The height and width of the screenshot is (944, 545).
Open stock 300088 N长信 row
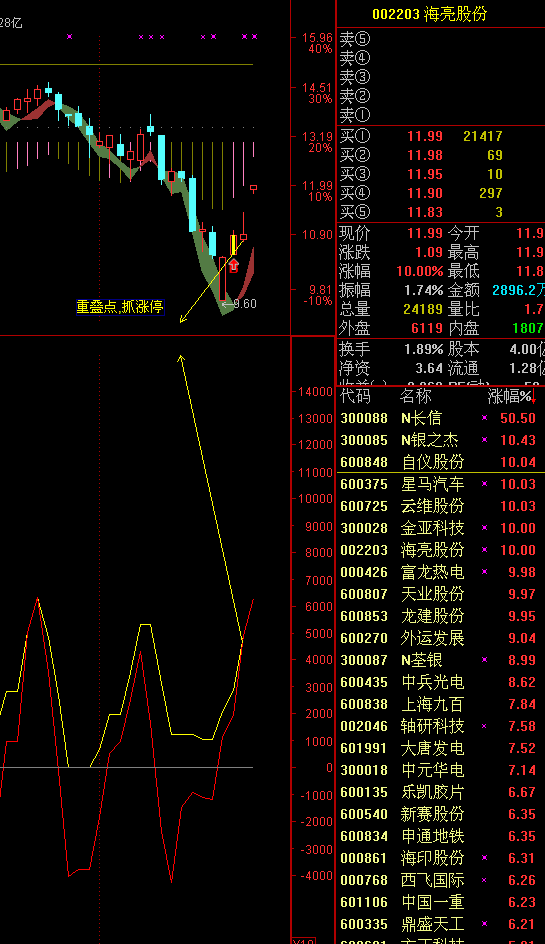pos(440,418)
